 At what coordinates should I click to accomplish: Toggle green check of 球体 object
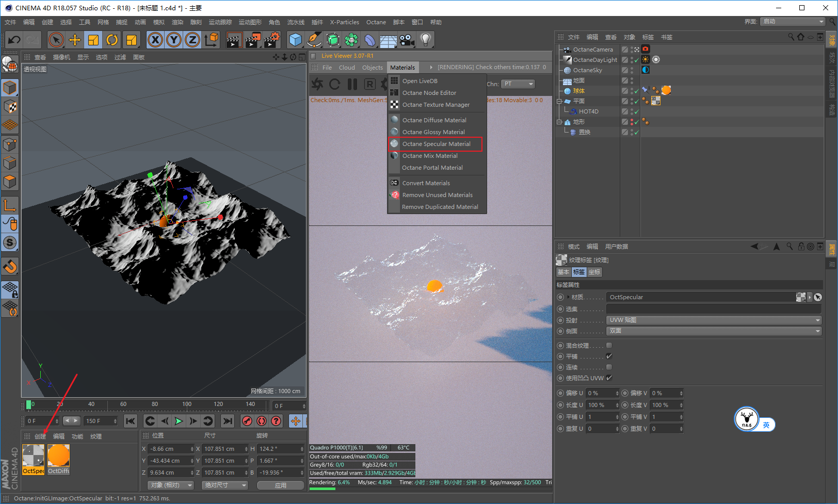(637, 91)
